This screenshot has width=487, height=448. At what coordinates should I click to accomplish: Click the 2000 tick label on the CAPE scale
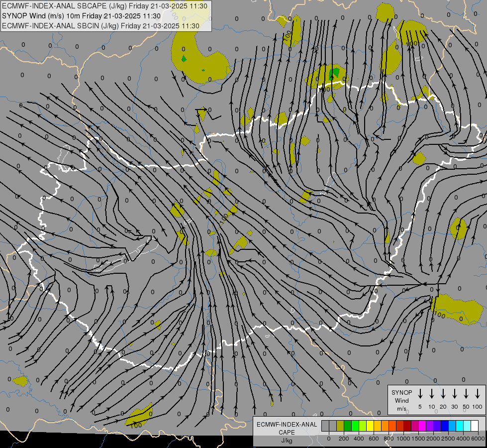click(x=433, y=439)
